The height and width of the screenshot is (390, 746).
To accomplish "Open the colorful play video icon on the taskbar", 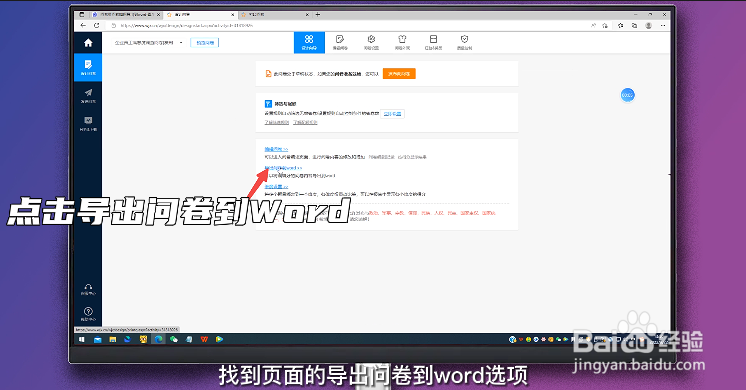I will click(x=219, y=339).
